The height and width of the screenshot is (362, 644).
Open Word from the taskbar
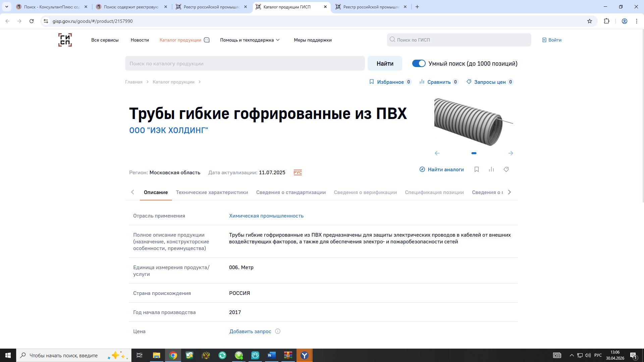272,355
